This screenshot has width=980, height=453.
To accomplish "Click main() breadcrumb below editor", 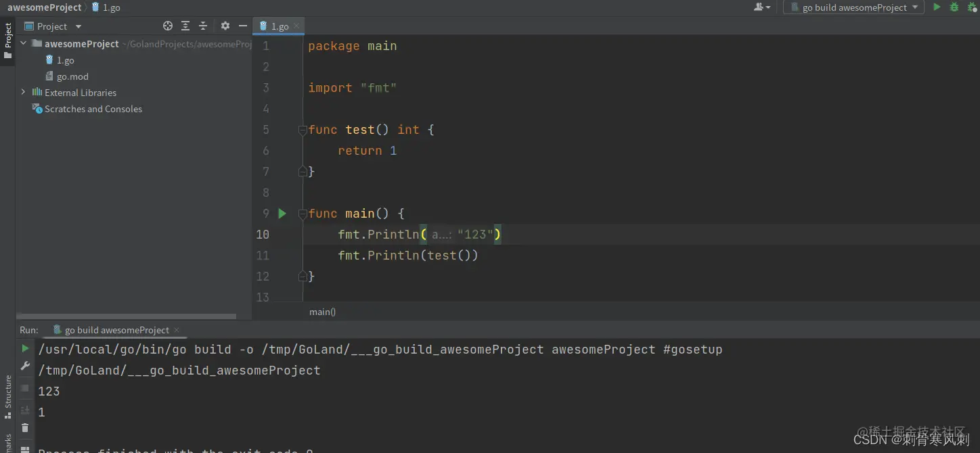I will [x=322, y=312].
